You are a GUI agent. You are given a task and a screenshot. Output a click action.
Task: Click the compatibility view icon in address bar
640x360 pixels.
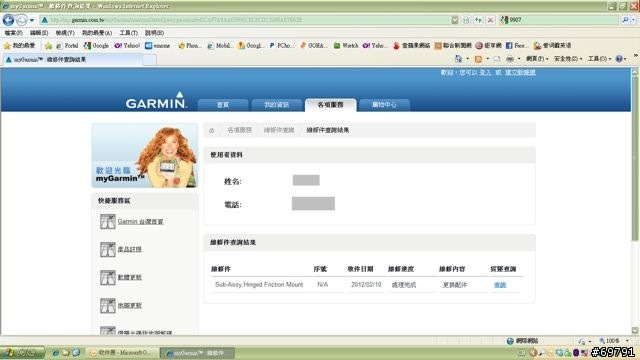466,20
